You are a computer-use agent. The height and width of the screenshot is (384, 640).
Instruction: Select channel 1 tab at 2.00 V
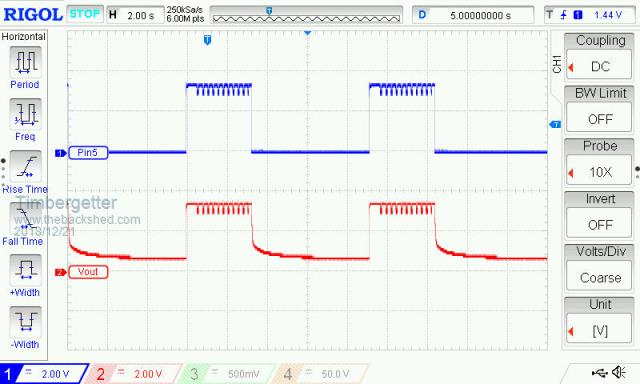tap(44, 374)
